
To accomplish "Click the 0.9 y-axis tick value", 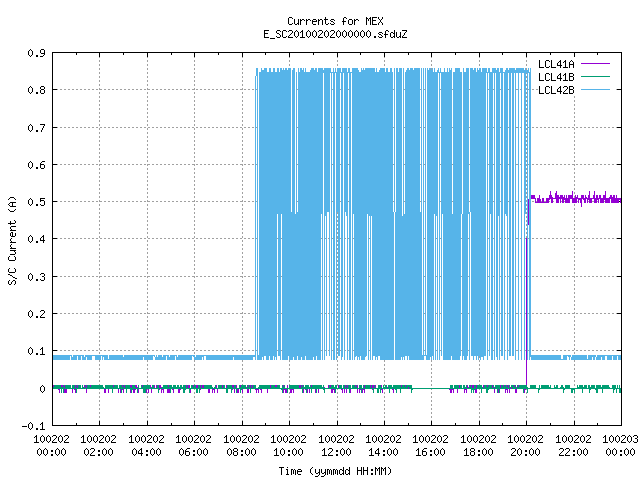I will [x=36, y=53].
